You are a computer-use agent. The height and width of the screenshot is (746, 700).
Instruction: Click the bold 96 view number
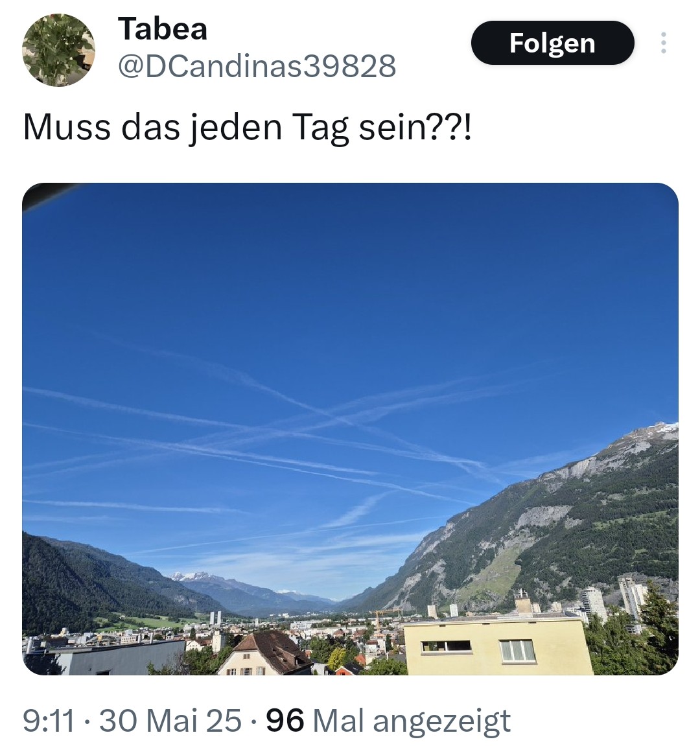[285, 720]
